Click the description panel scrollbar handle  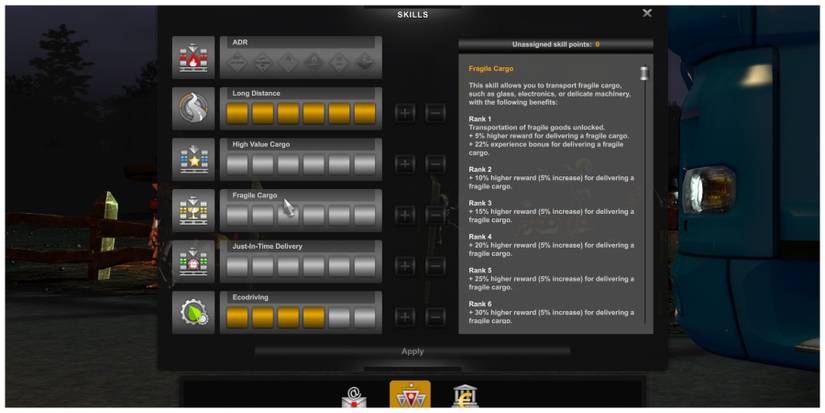tap(644, 73)
